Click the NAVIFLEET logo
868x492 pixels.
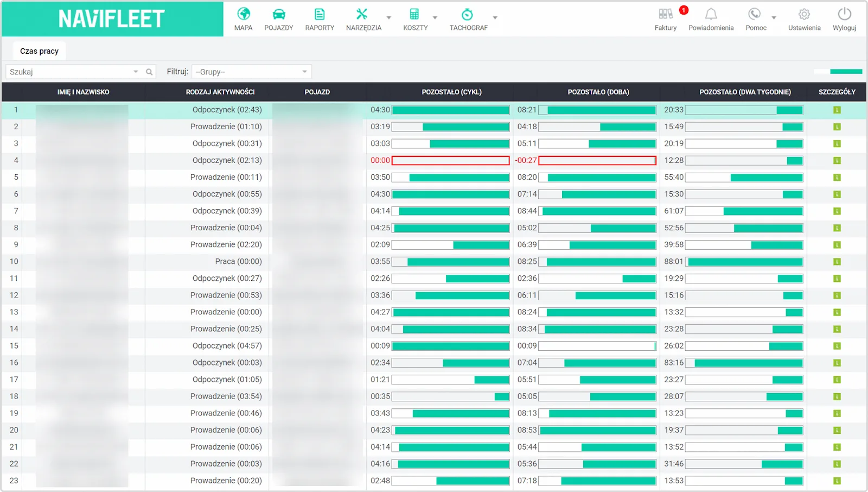(x=112, y=19)
